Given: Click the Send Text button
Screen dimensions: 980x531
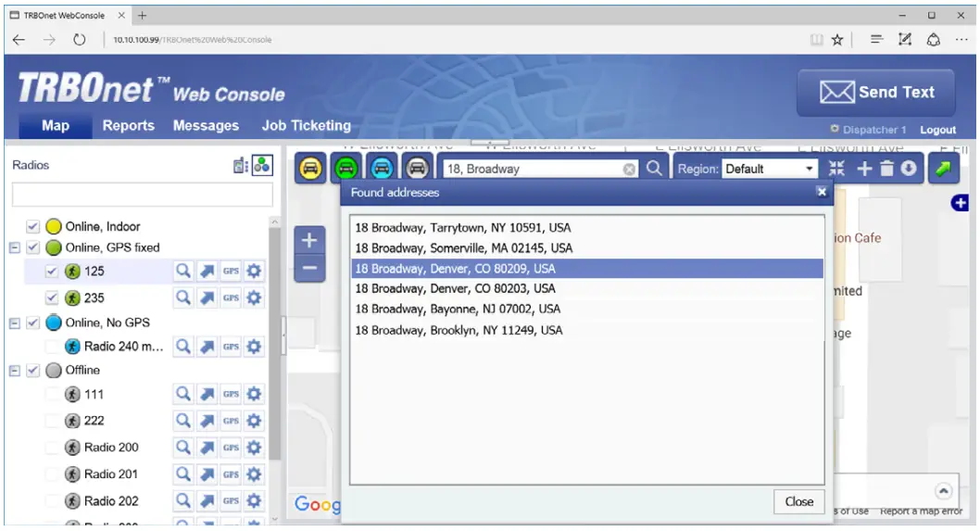Looking at the screenshot, I should (x=875, y=93).
